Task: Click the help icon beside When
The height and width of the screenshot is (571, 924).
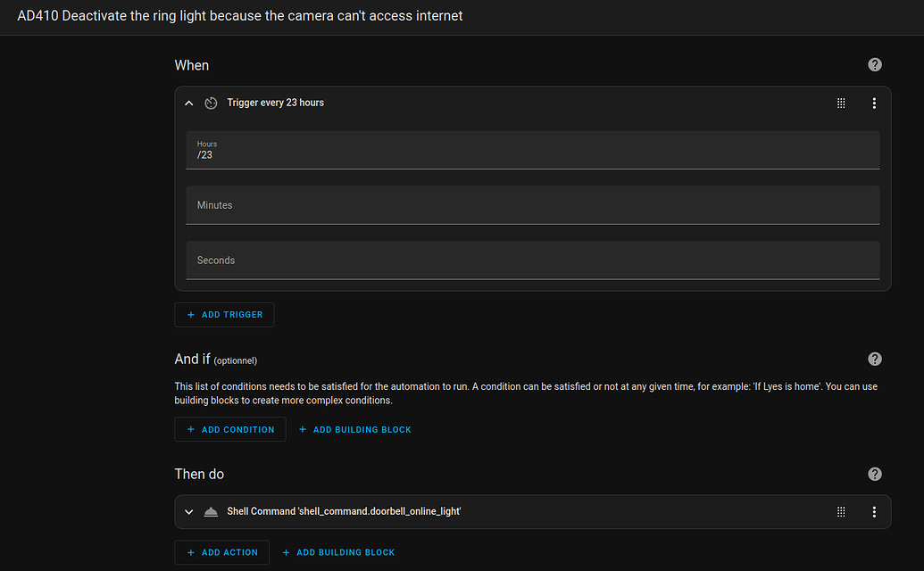Action: click(x=875, y=65)
